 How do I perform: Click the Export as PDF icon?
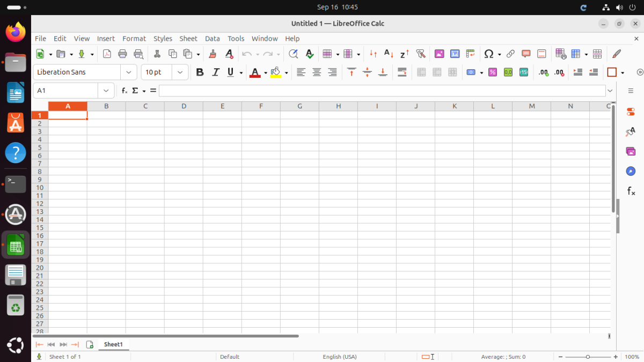click(x=107, y=54)
